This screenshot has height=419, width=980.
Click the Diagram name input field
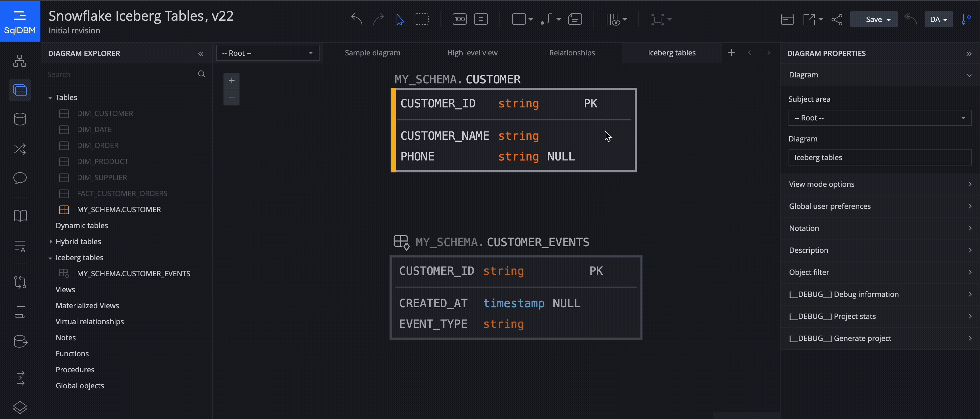(880, 157)
